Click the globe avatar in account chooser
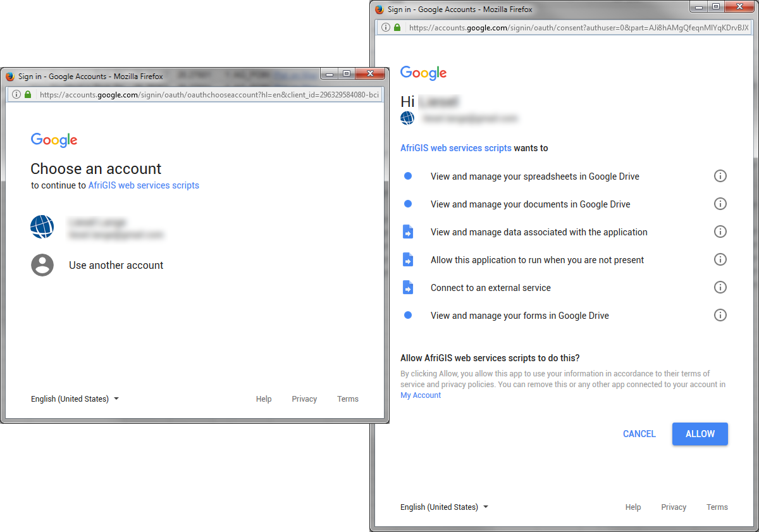 pos(42,227)
